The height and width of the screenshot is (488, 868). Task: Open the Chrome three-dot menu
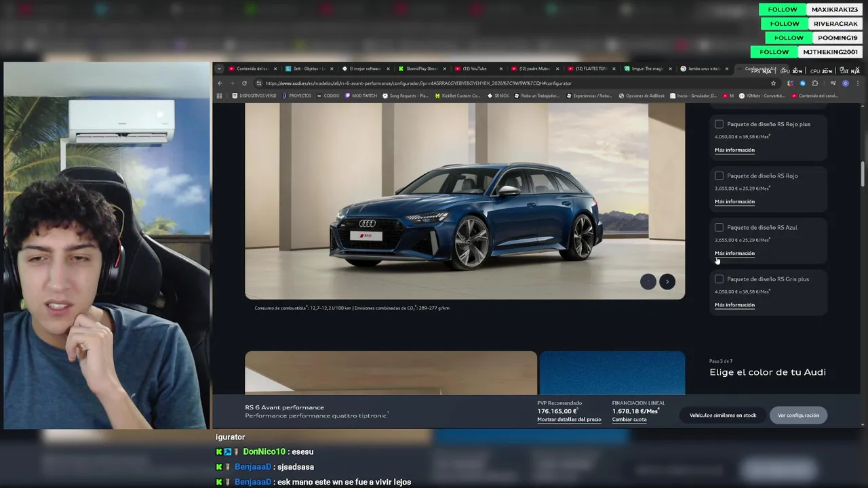pos(857,83)
